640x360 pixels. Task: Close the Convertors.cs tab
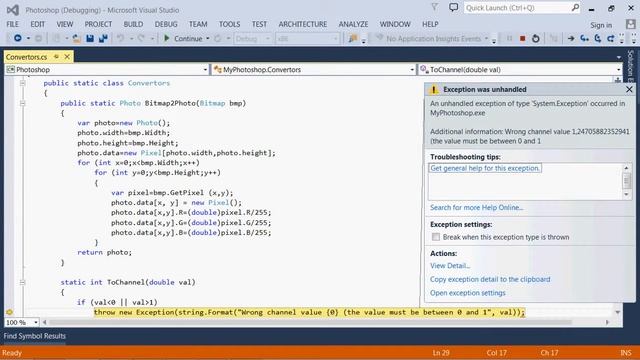67,57
